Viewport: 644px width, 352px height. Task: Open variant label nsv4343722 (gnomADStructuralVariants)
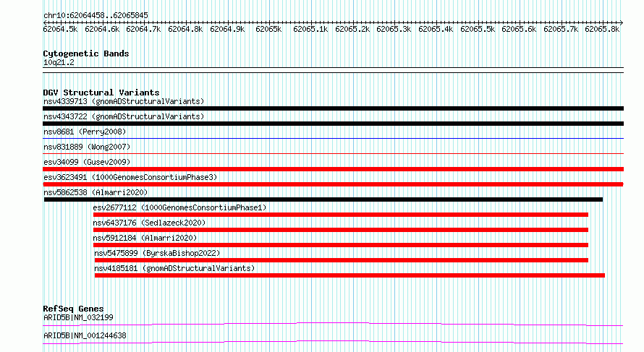124,116
